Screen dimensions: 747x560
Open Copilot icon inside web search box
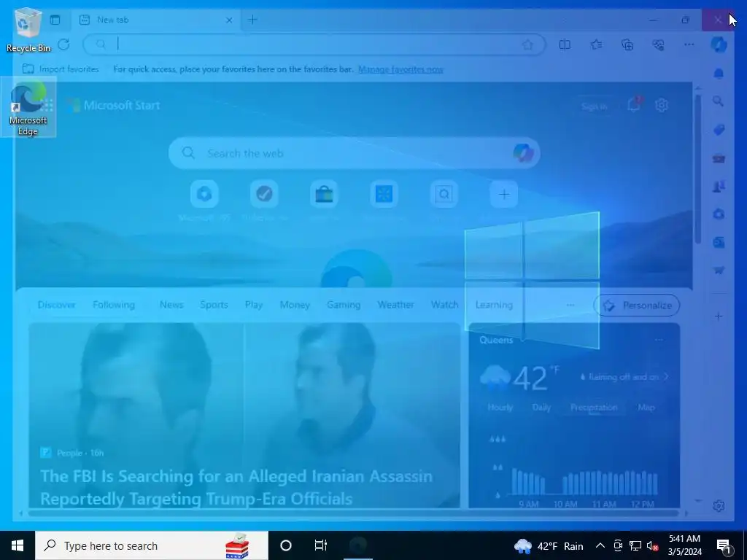523,153
